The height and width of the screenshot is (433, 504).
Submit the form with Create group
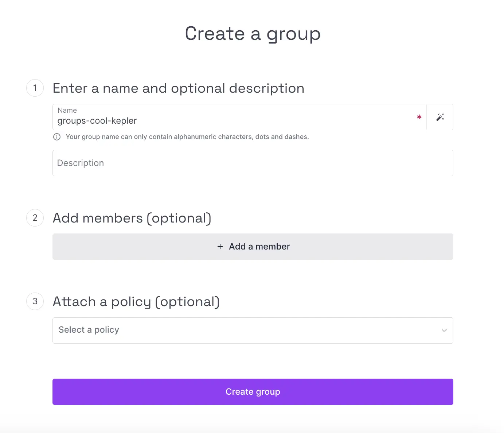tap(253, 392)
